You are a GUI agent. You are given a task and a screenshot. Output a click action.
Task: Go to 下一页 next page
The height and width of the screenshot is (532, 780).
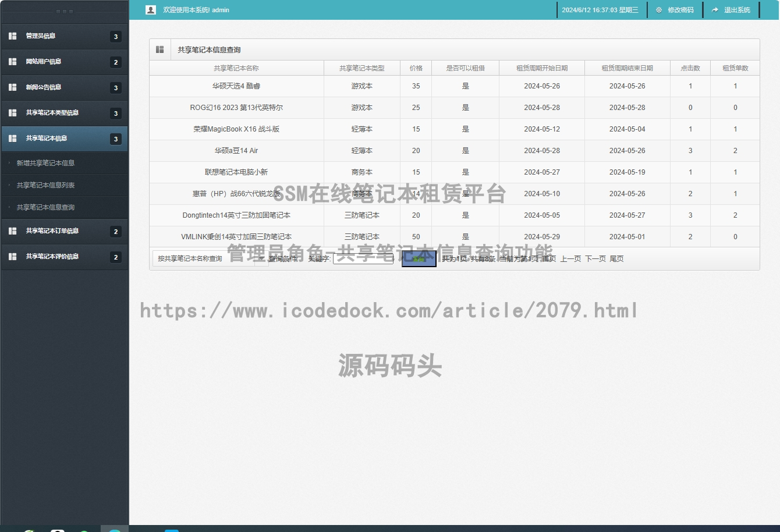pyautogui.click(x=595, y=259)
